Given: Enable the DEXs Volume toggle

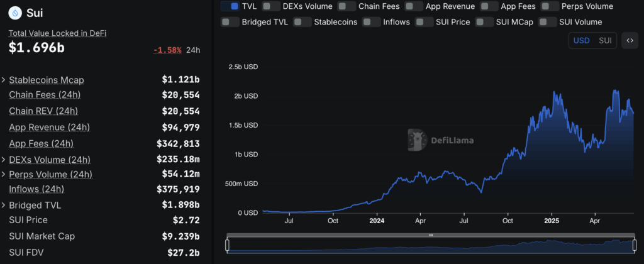Looking at the screenshot, I should click(x=271, y=6).
